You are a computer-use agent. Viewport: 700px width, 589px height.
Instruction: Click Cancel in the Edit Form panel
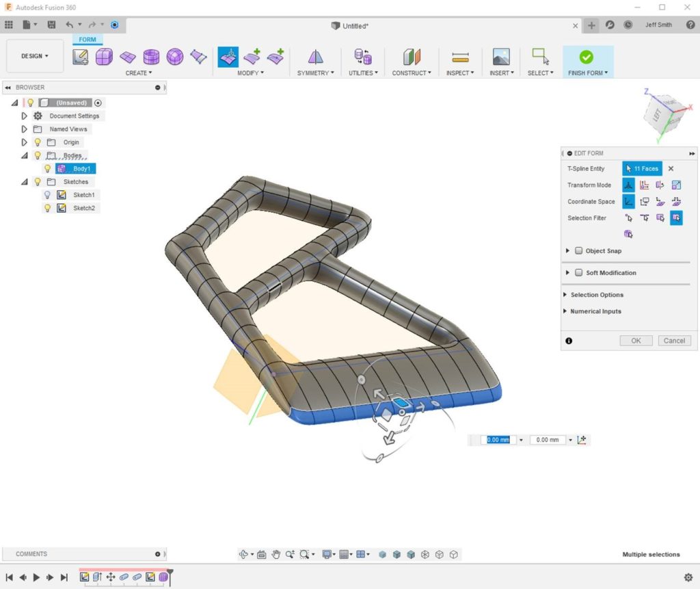coord(673,341)
